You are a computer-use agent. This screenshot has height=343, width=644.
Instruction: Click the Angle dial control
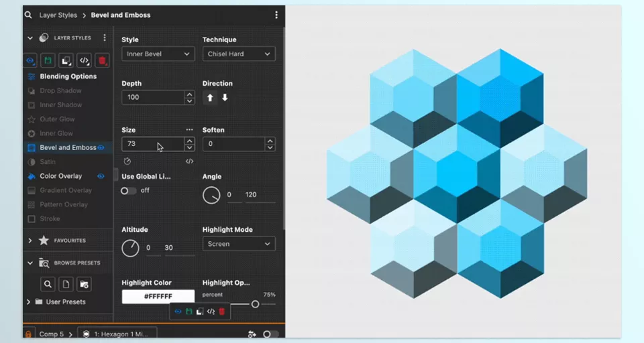211,196
